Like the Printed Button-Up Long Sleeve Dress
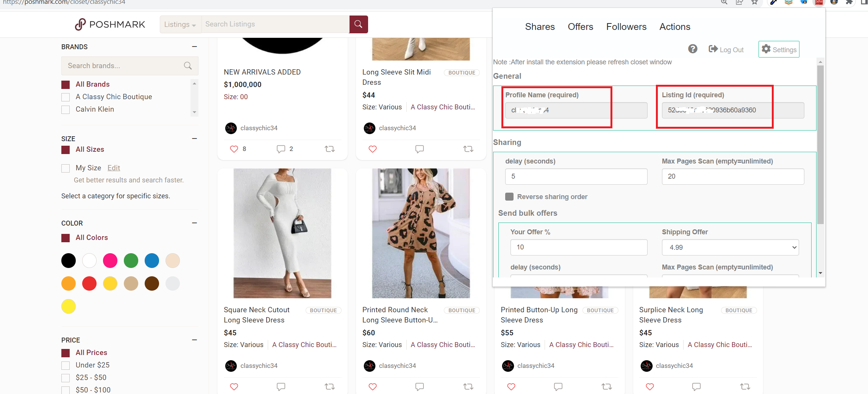The width and height of the screenshot is (868, 394). (511, 387)
